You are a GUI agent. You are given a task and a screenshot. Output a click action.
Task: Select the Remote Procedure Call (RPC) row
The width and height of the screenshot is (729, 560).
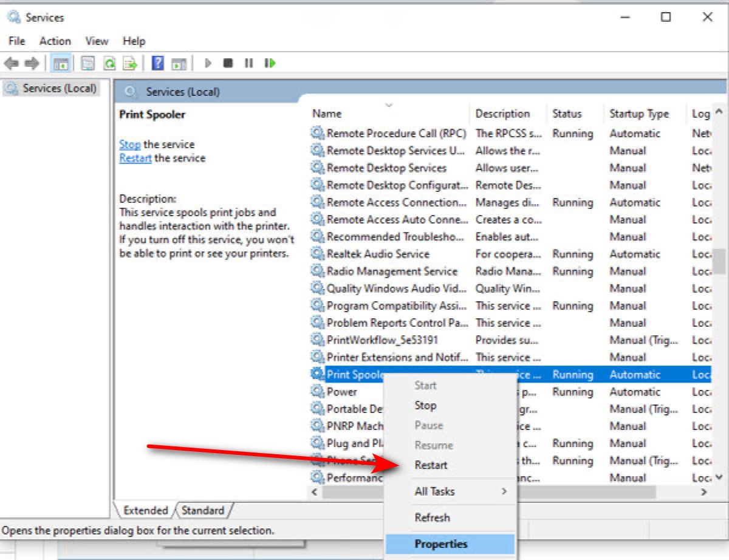pos(510,133)
